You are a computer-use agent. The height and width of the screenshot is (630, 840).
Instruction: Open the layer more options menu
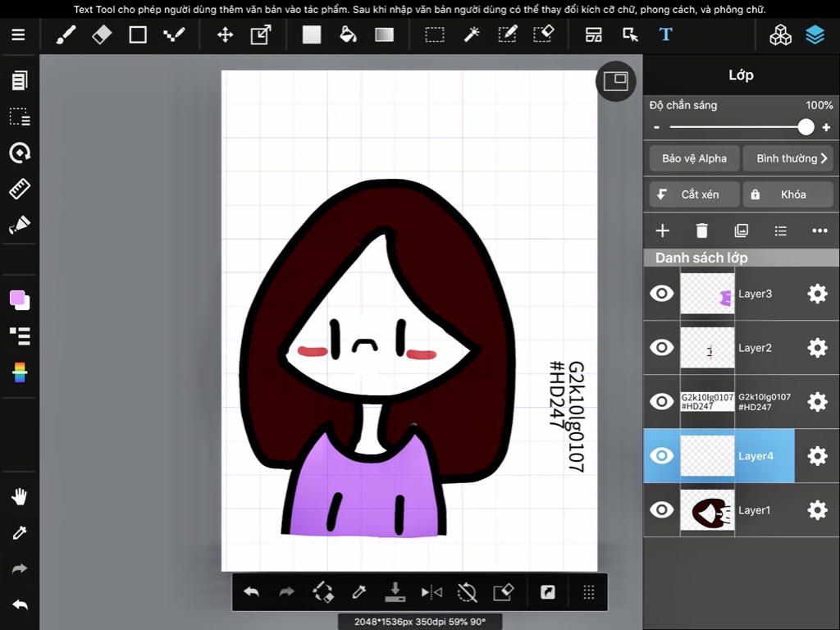point(819,231)
